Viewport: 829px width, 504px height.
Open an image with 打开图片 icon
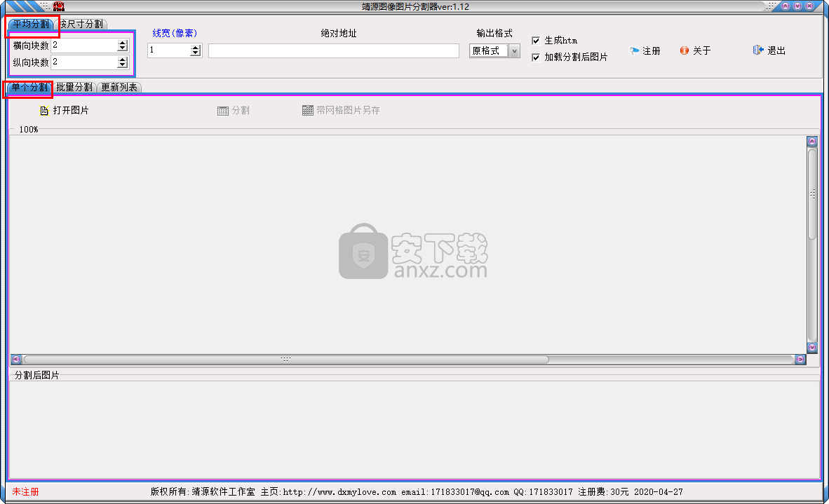tap(44, 111)
